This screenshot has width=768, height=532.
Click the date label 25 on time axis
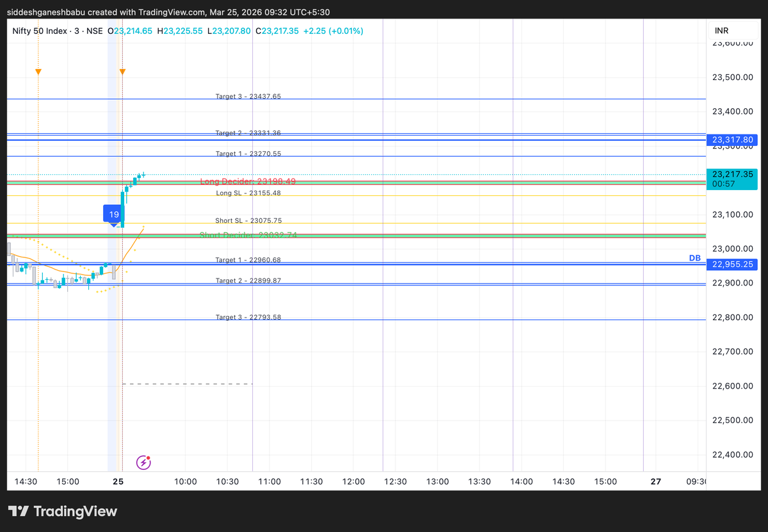[118, 481]
